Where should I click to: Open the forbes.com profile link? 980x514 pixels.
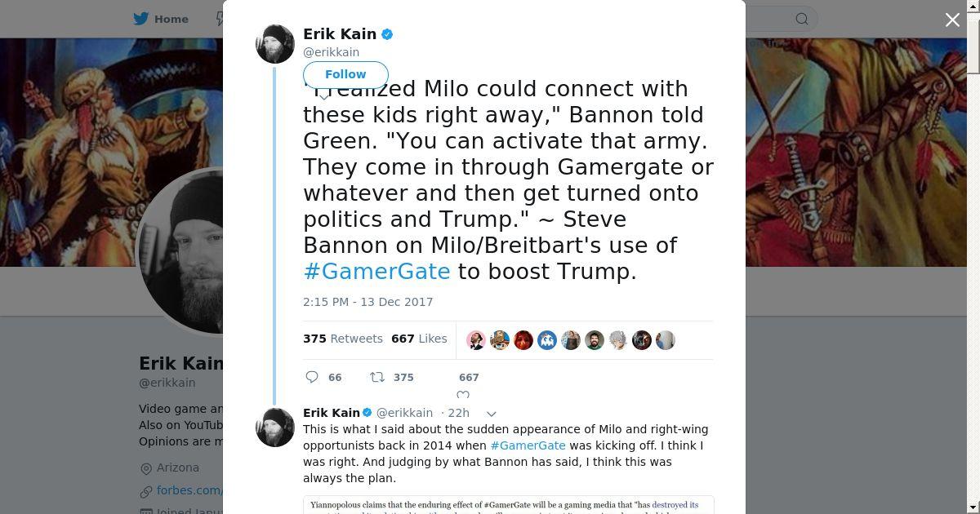coord(189,490)
